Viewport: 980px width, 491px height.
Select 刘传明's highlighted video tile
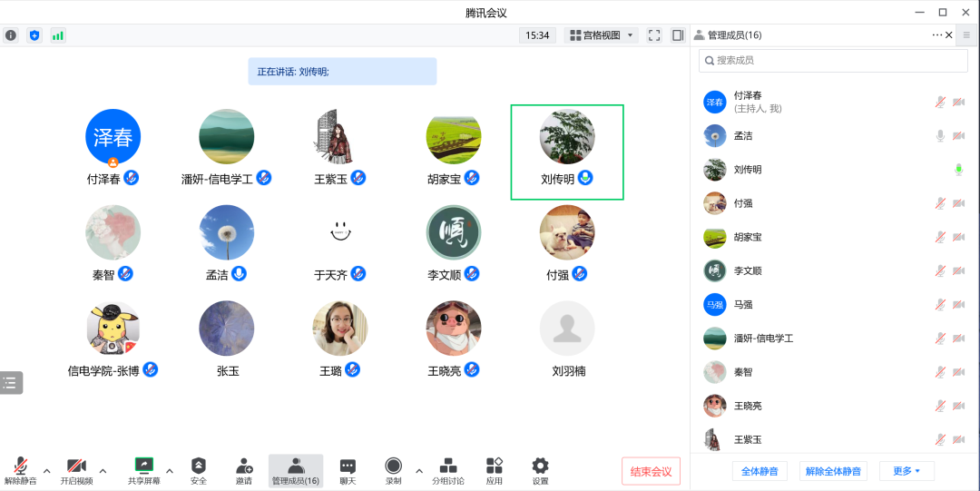point(567,152)
